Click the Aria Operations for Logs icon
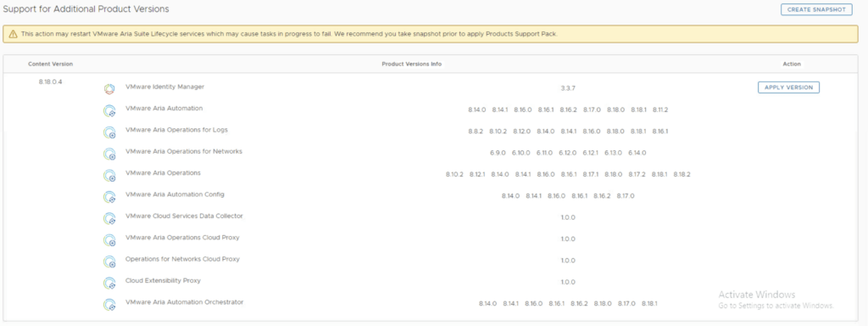This screenshot has height=326, width=868. [109, 132]
